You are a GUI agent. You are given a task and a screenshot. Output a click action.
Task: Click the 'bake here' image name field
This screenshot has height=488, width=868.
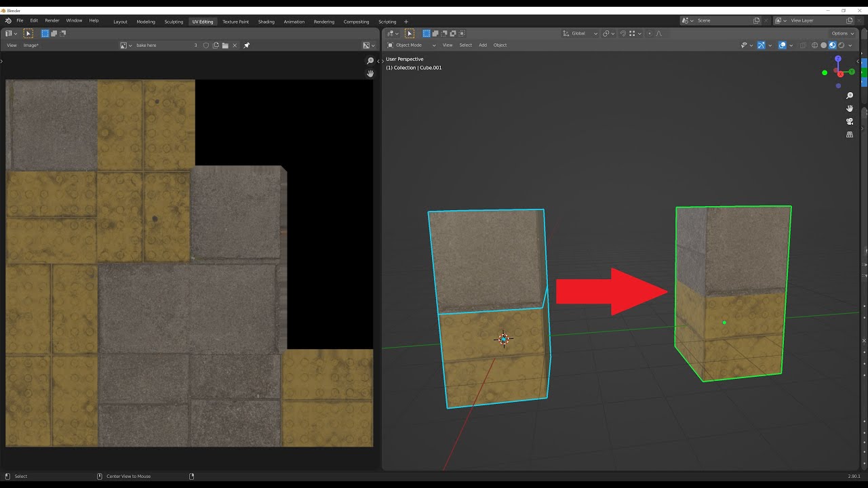coord(163,45)
